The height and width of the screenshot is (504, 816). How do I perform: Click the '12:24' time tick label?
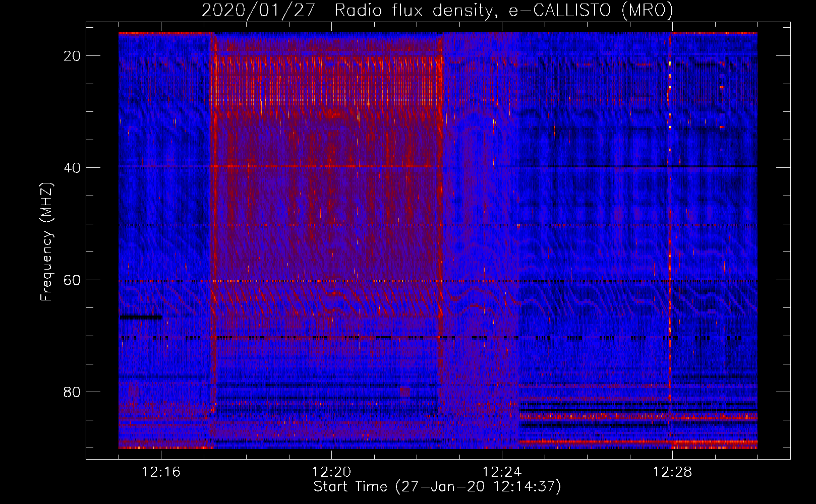502,472
